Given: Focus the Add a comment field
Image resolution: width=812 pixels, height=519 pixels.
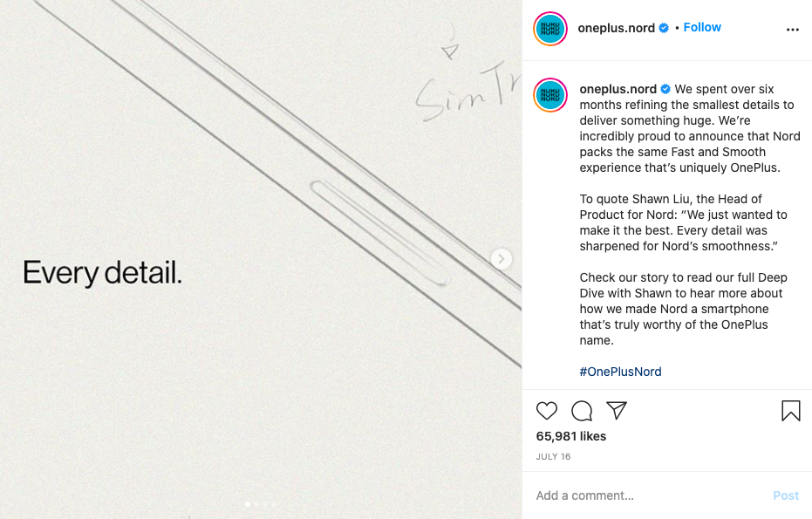Looking at the screenshot, I should tap(647, 495).
